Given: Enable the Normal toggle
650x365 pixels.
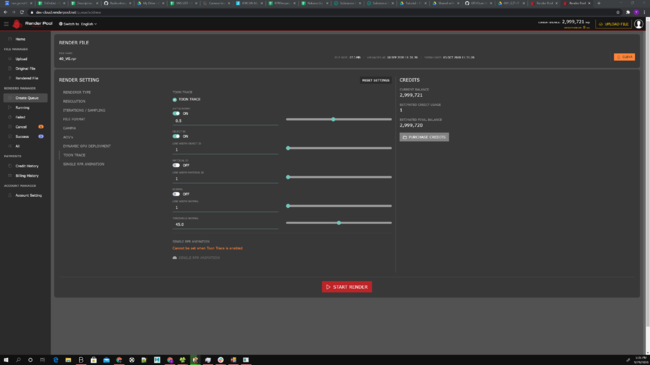Looking at the screenshot, I should [x=176, y=194].
